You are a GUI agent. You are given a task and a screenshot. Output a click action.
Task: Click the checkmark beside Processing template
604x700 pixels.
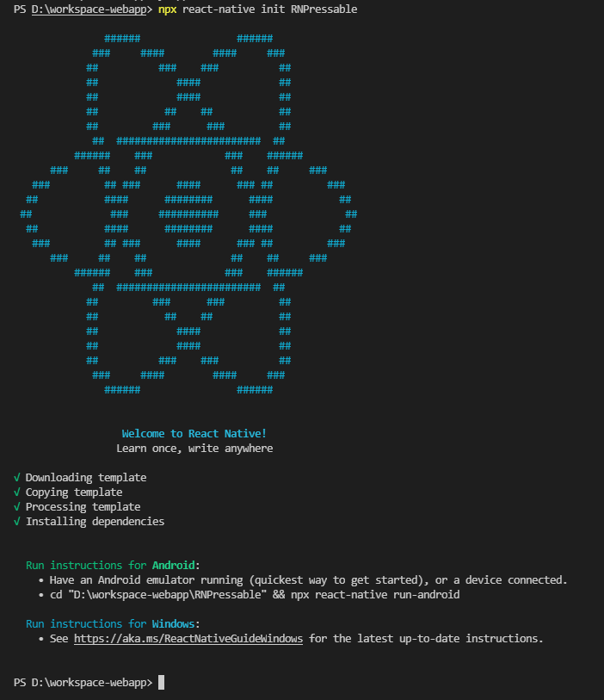coord(17,507)
